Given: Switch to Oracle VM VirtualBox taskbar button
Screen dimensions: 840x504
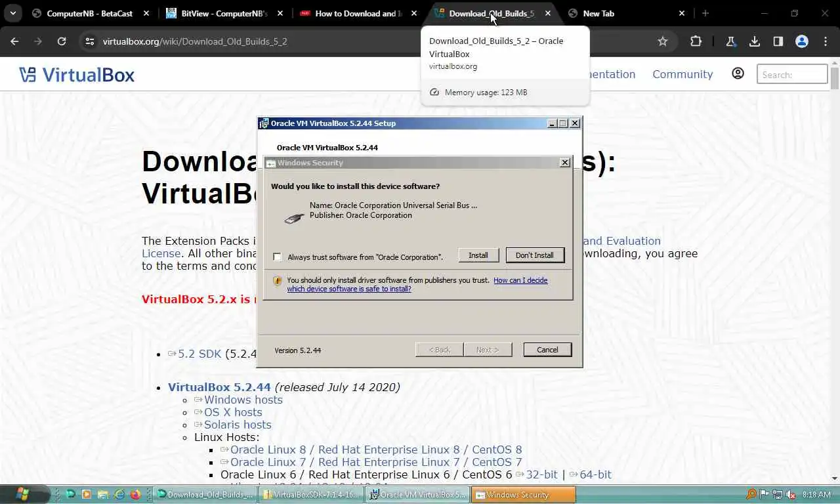Looking at the screenshot, I should 417,494.
